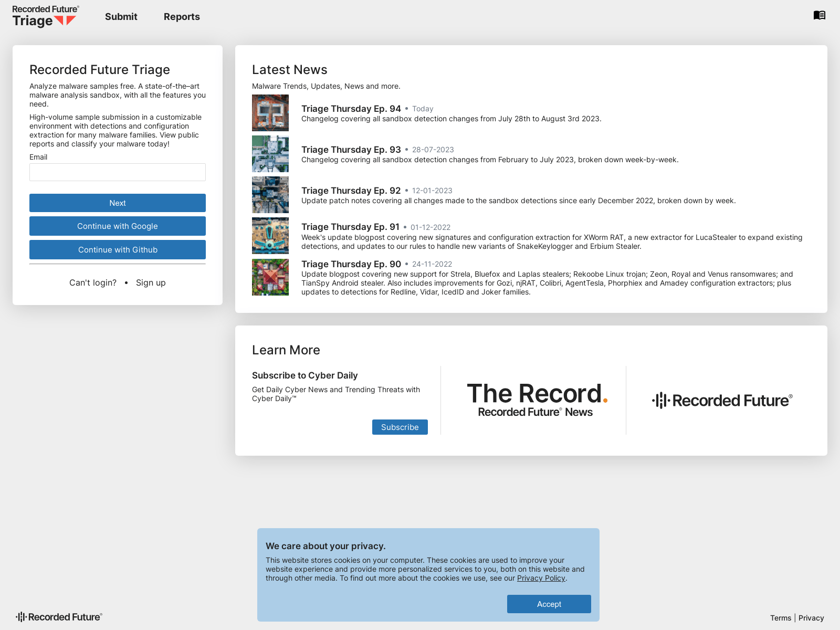The height and width of the screenshot is (630, 840).
Task: Click the '24-11-2022' date label
Action: coord(432,264)
